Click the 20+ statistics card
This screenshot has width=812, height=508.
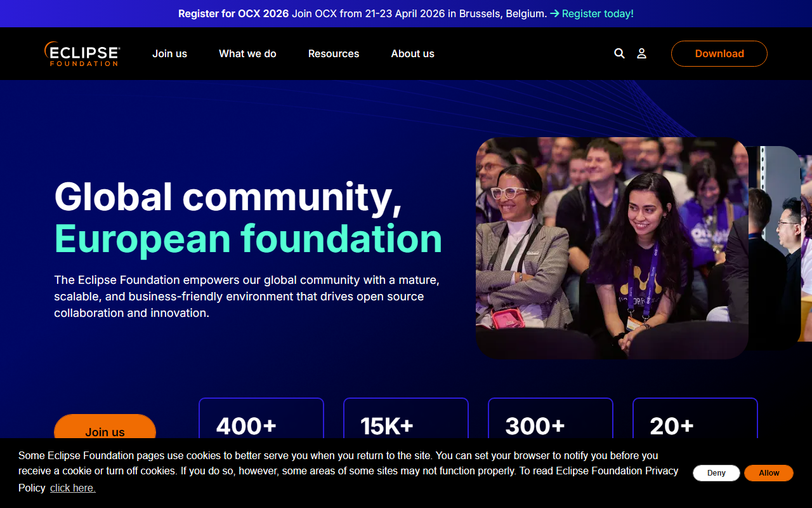695,418
